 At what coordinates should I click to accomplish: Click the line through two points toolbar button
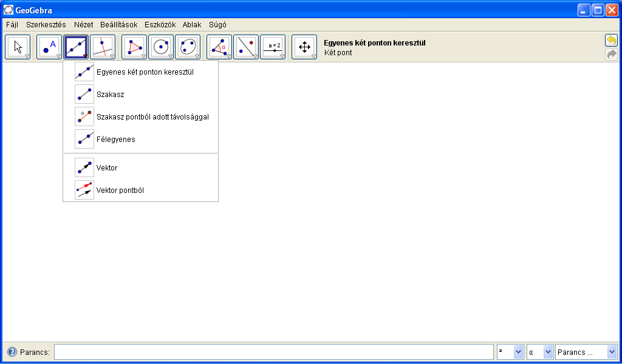(76, 47)
